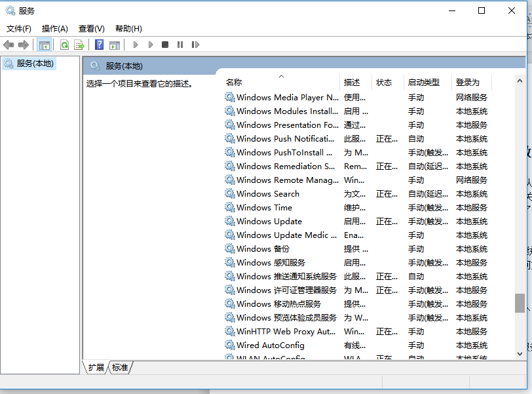Select the service name Windows Update
The width and height of the screenshot is (532, 394).
[269, 222]
